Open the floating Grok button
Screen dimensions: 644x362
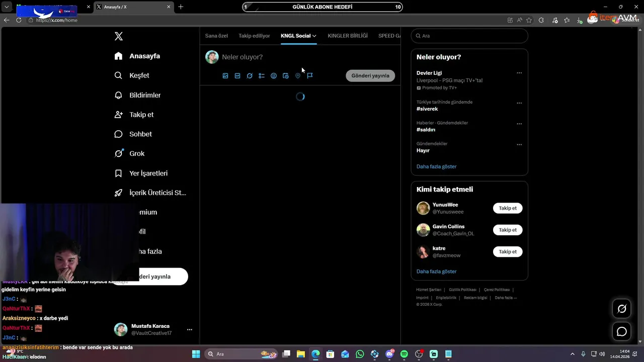click(622, 309)
